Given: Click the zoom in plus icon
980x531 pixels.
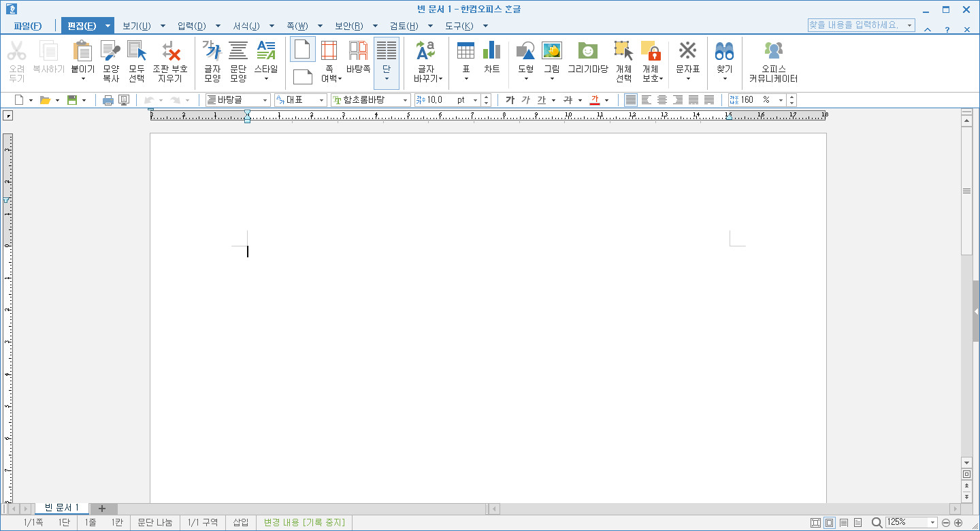Looking at the screenshot, I should (958, 522).
